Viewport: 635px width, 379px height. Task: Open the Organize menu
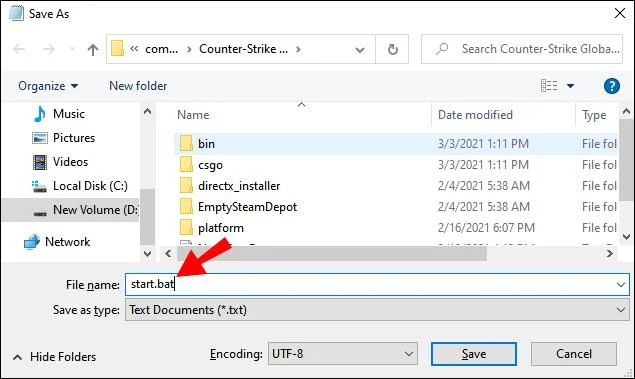pyautogui.click(x=48, y=86)
